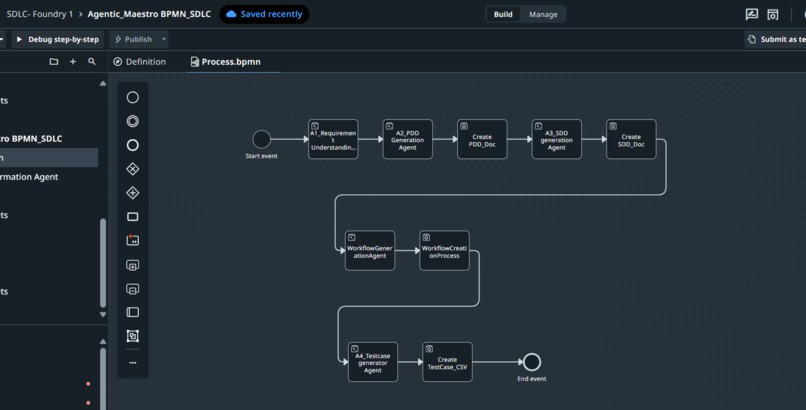Select the start event circle tool

(133, 97)
